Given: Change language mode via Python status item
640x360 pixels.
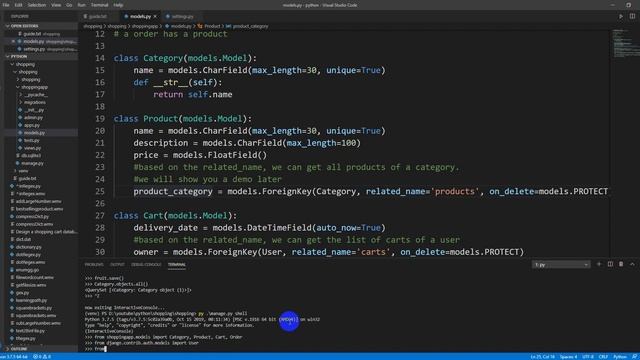Looking at the screenshot, I should pyautogui.click(x=620, y=357).
